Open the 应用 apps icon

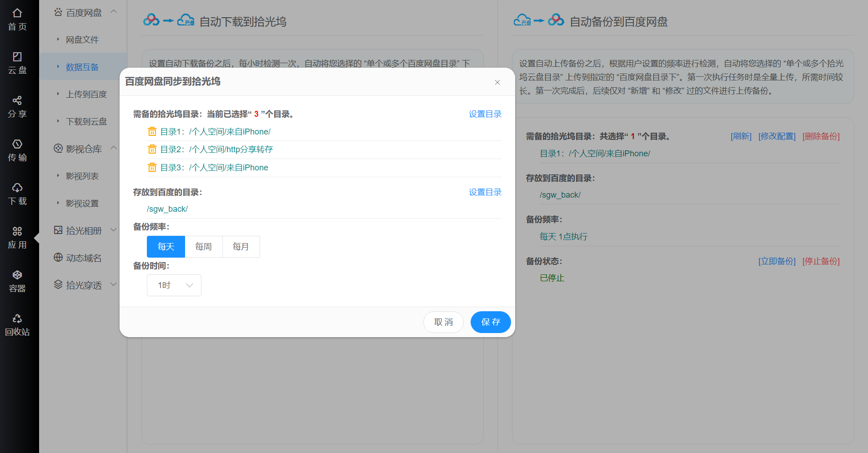(17, 231)
